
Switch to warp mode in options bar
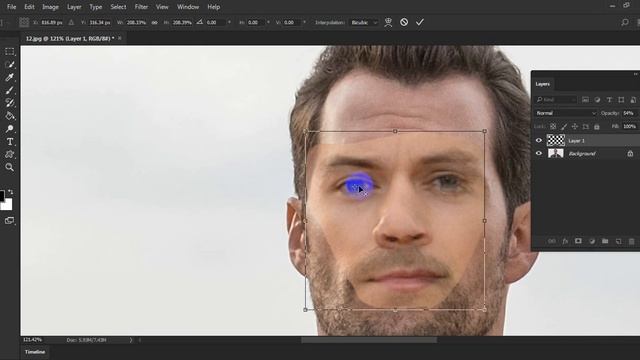pos(388,22)
